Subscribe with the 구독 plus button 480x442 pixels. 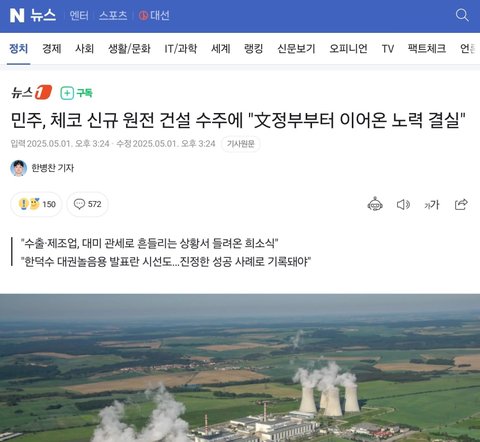76,93
